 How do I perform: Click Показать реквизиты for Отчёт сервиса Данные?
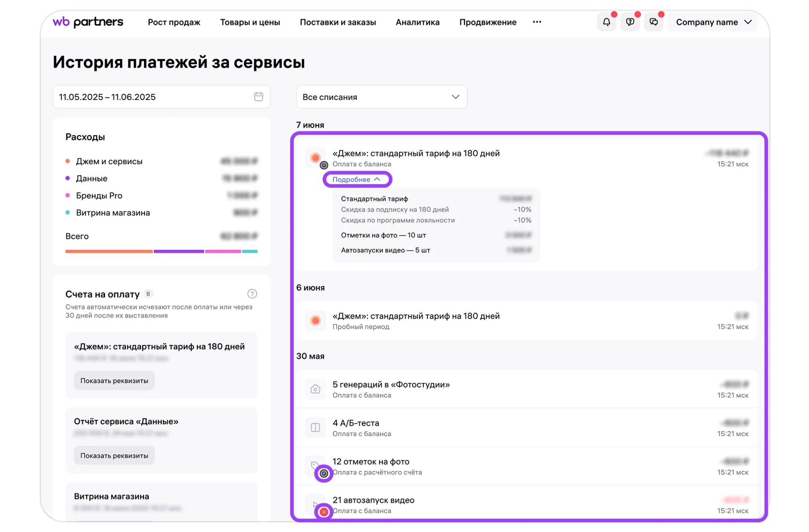click(114, 456)
